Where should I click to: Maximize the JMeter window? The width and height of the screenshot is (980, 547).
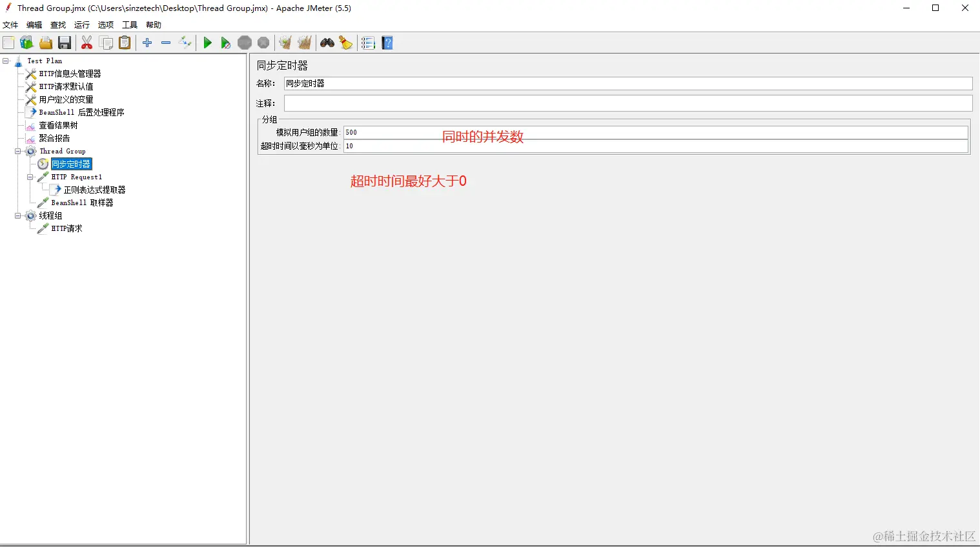[935, 8]
